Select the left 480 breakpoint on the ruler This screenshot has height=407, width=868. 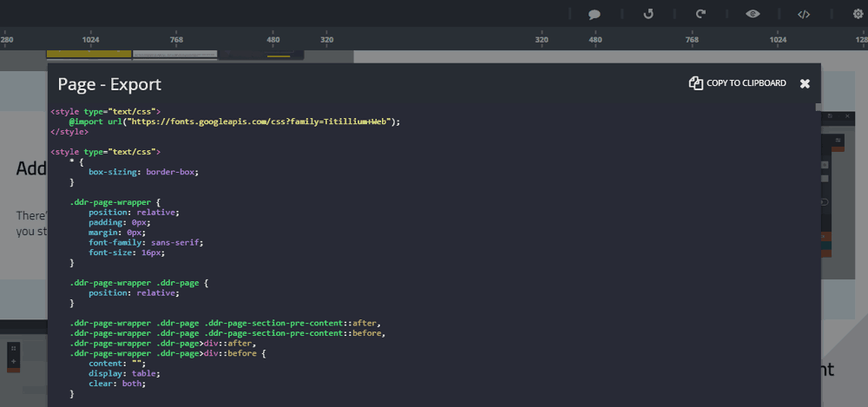[273, 40]
